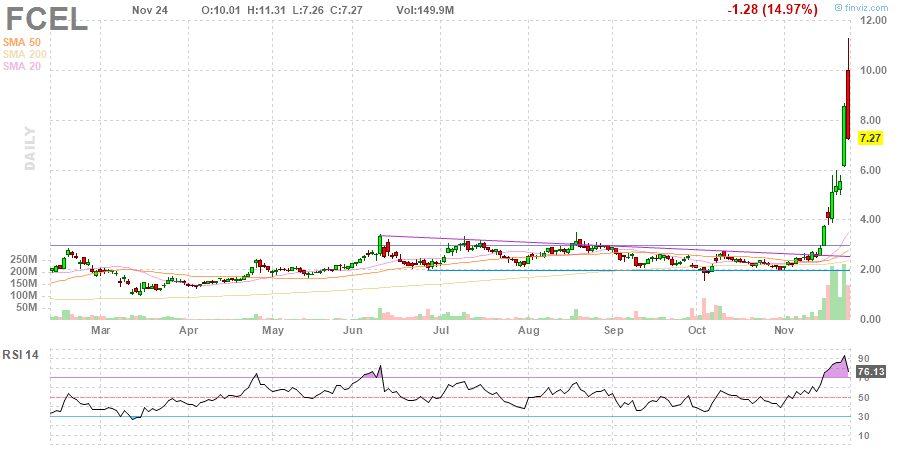The width and height of the screenshot is (900, 453).
Task: Click the Oct month axis label
Action: pos(697,330)
